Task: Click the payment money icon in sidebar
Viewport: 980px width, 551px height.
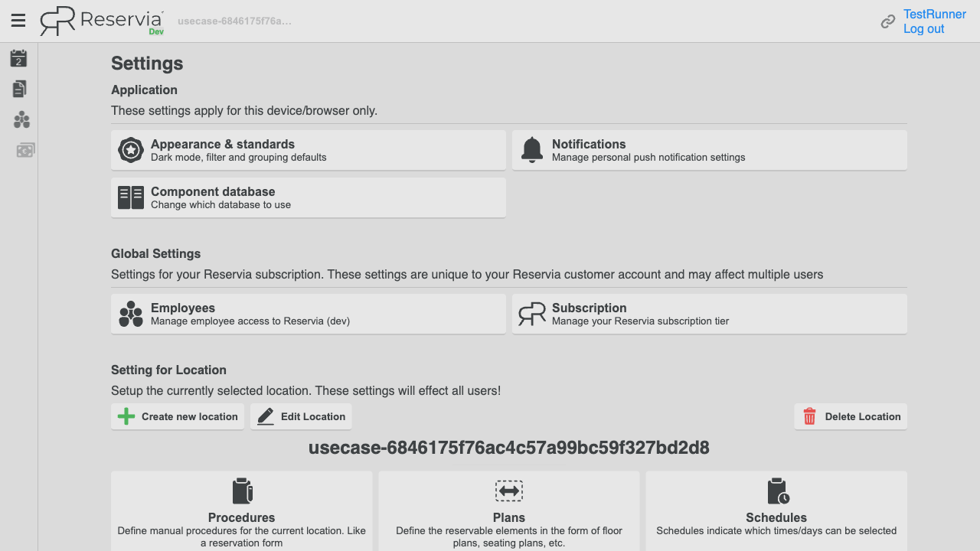Action: [25, 150]
